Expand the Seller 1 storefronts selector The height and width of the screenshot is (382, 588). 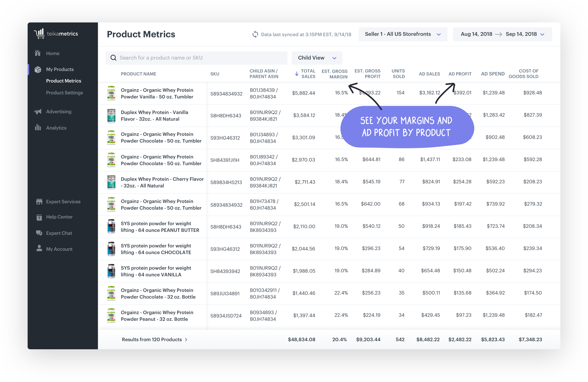coord(402,34)
